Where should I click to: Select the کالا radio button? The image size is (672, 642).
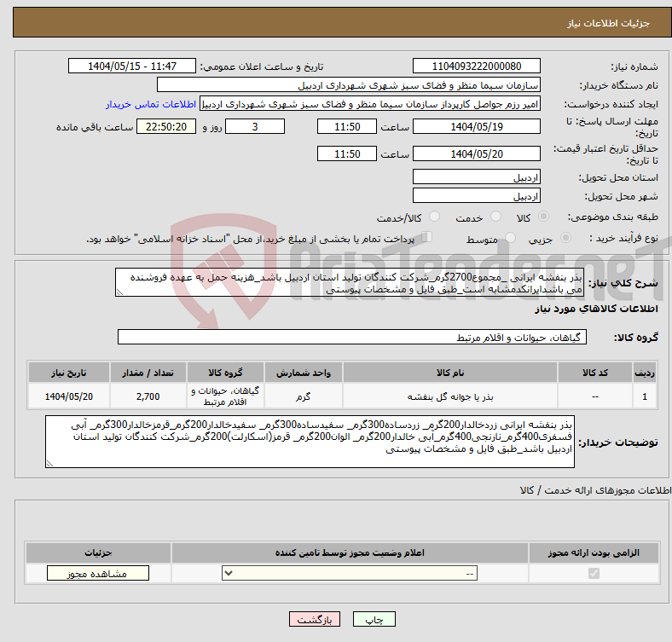[x=543, y=217]
